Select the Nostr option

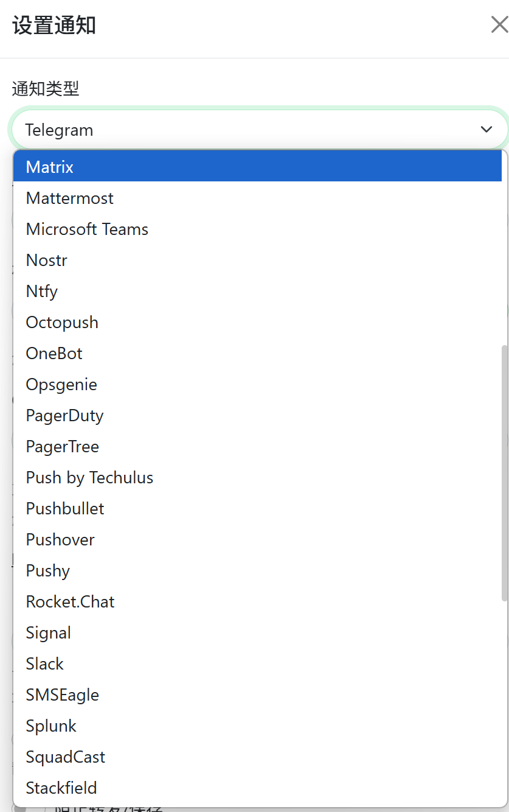click(x=47, y=260)
